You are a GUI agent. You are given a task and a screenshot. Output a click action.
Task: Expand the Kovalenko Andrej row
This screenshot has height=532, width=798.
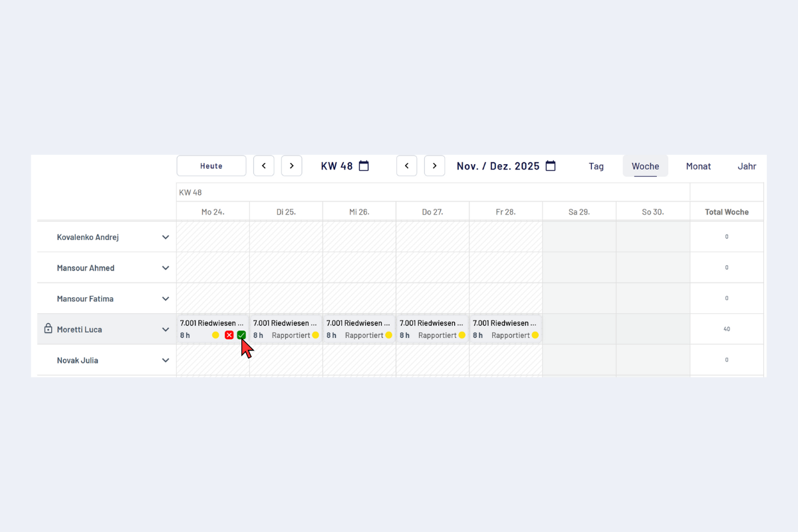[x=166, y=237]
